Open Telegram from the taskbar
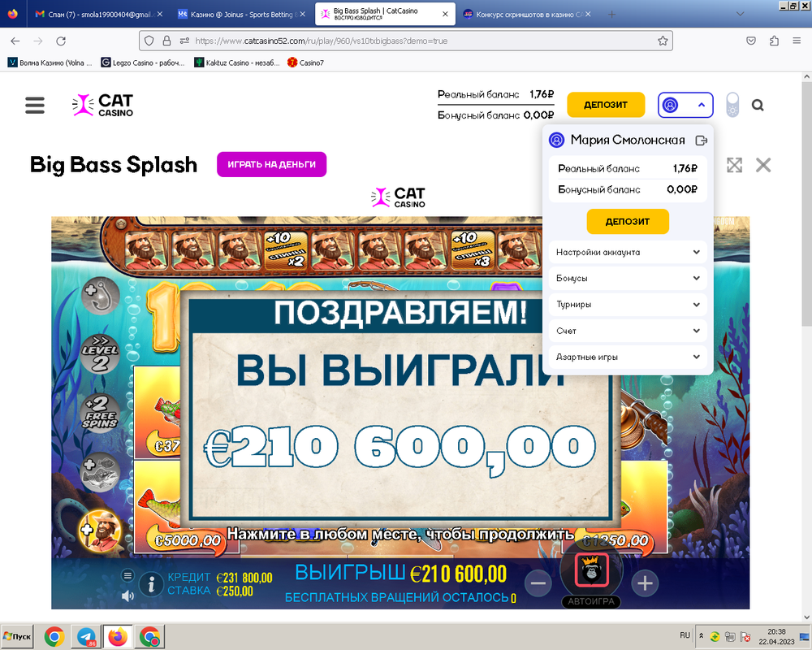Viewport: 812px width, 650px height. (x=86, y=637)
